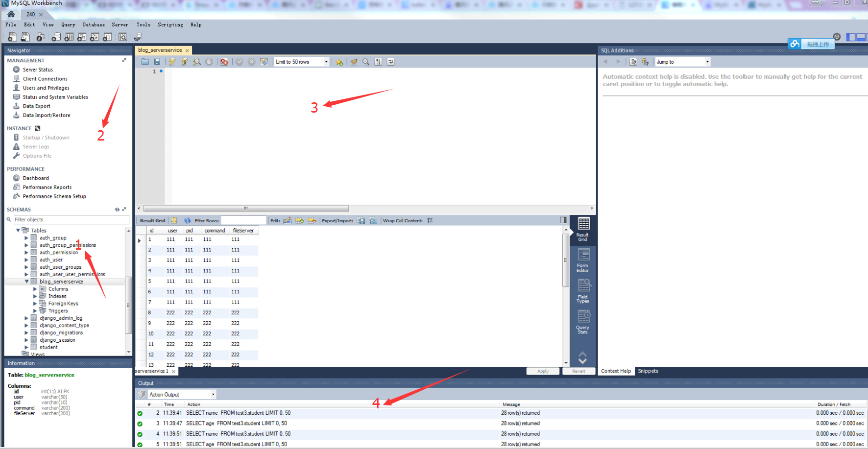Reconnect to DBMS toolbar icon
This screenshot has height=449, width=868.
tap(138, 37)
